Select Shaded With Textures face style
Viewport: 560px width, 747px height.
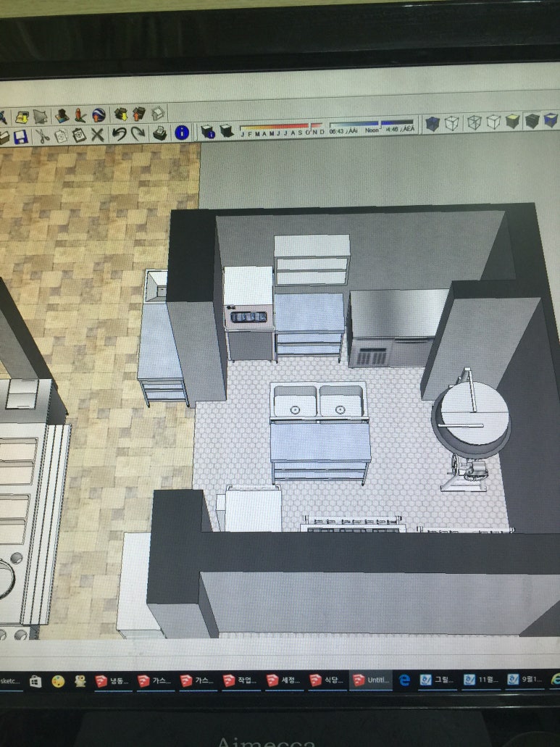(532, 120)
